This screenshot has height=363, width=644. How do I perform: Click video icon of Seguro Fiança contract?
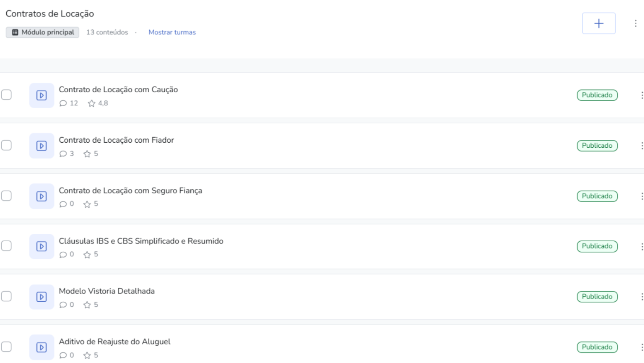(42, 196)
